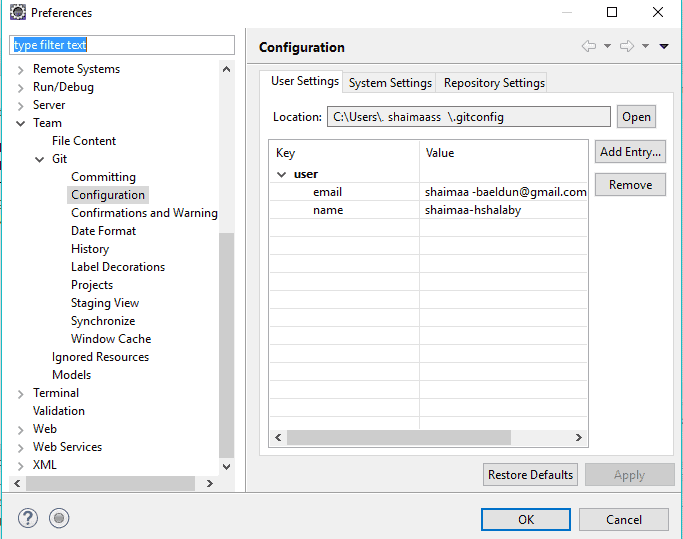Click in the filter text field

[x=122, y=45]
